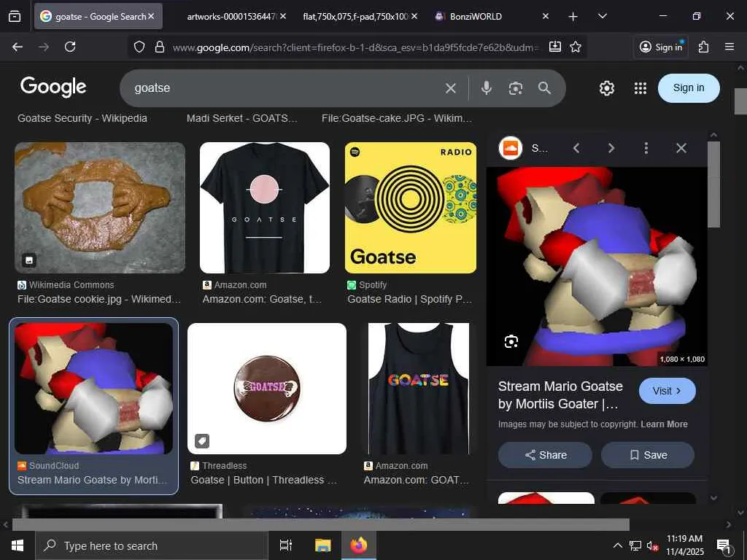
Task: Open Task View on the taskbar
Action: coord(286,545)
